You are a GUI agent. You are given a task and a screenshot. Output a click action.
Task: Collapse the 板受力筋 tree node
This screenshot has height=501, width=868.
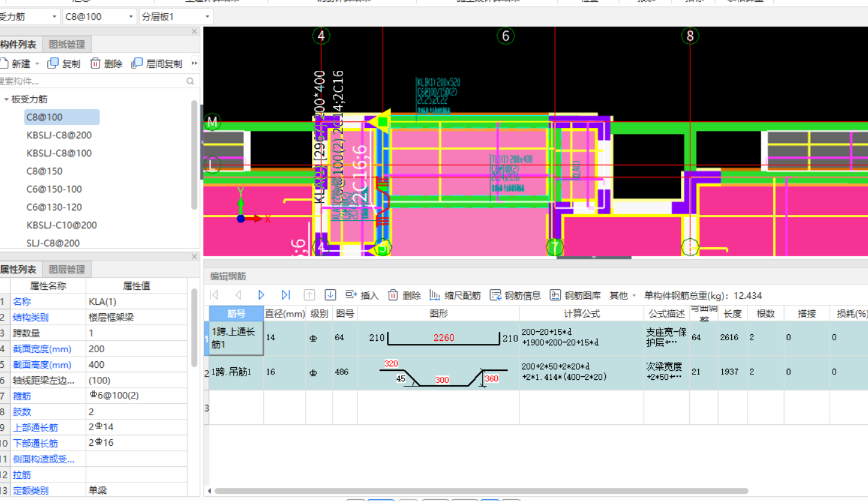pyautogui.click(x=7, y=99)
